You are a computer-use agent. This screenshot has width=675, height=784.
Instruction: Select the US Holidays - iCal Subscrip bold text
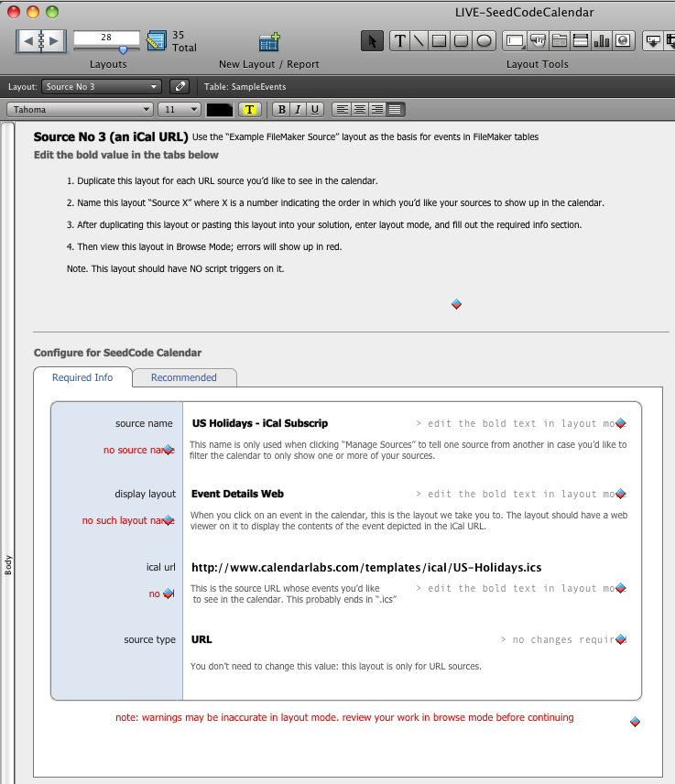click(260, 423)
